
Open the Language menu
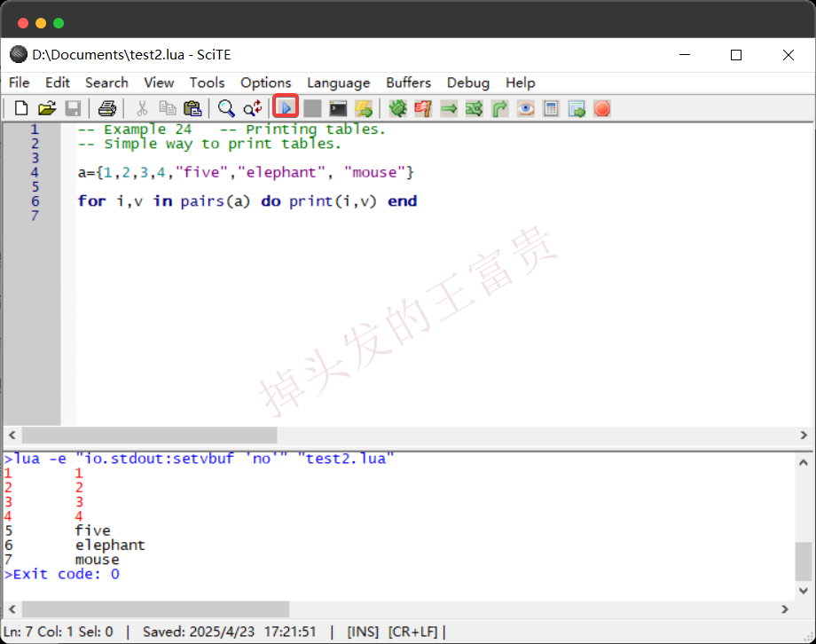338,82
